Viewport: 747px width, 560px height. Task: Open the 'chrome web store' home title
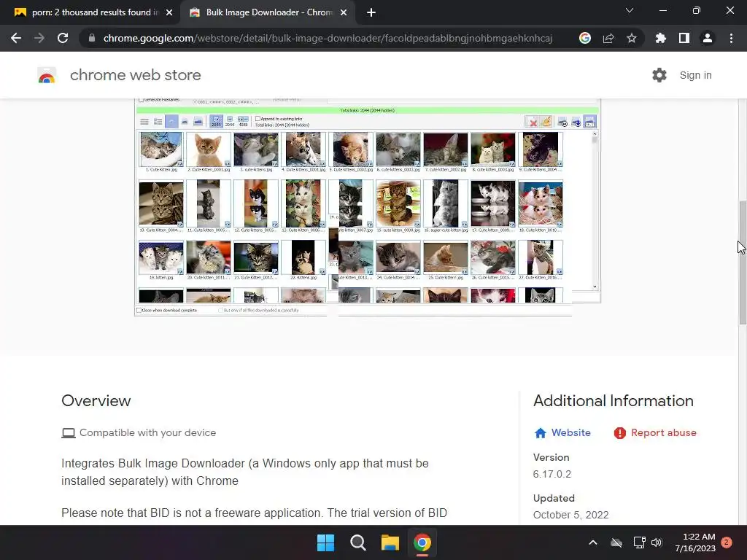135,75
